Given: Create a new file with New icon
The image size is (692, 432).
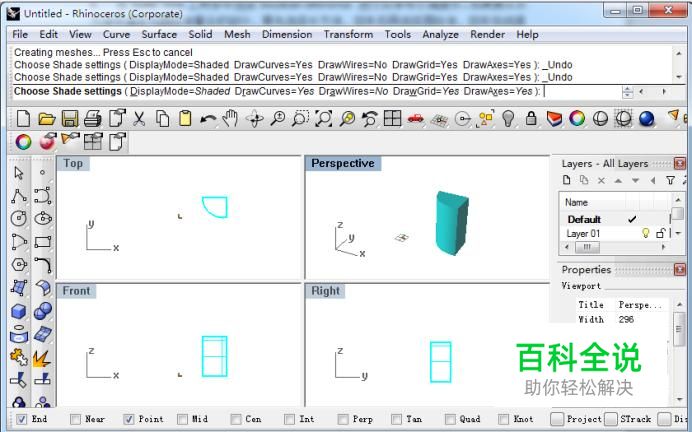Looking at the screenshot, I should tap(23, 118).
